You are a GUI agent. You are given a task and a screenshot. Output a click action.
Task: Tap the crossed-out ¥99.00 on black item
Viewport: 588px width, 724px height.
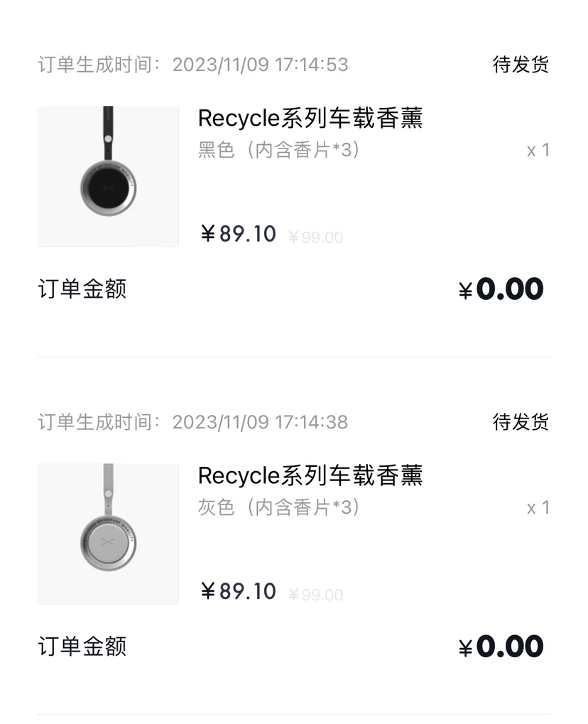(x=316, y=237)
